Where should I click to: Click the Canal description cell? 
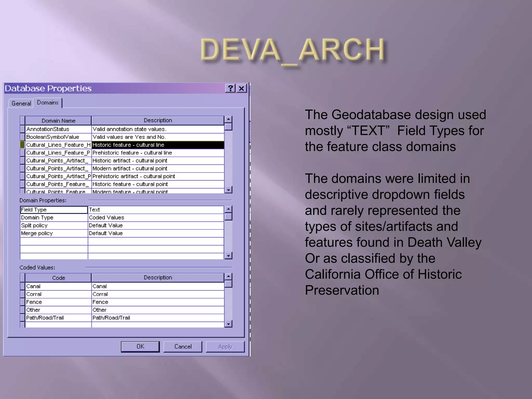(158, 286)
